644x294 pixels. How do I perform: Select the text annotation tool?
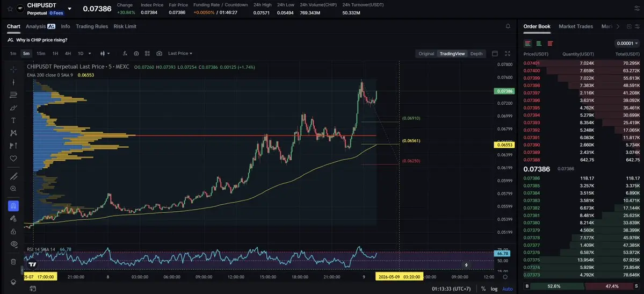tap(13, 120)
